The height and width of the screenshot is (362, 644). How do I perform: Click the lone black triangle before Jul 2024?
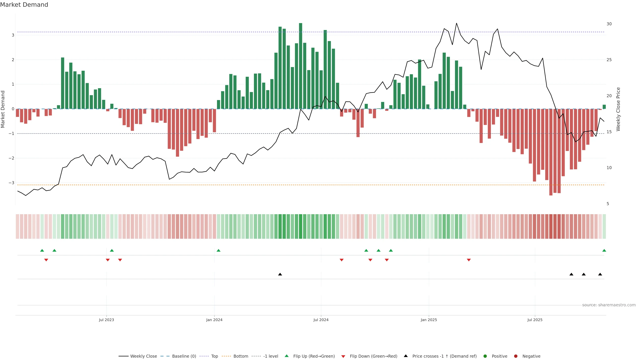tap(280, 274)
